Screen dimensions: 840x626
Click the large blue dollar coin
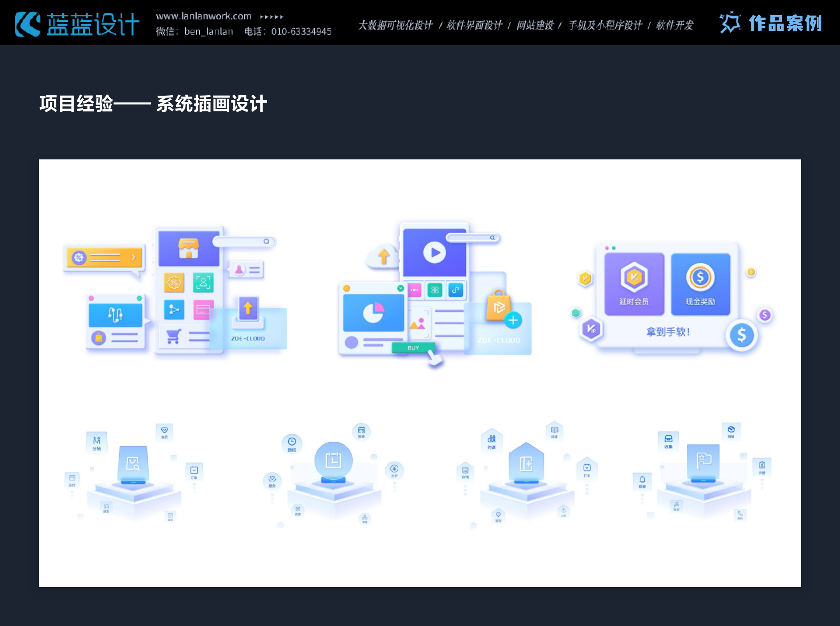pyautogui.click(x=741, y=335)
